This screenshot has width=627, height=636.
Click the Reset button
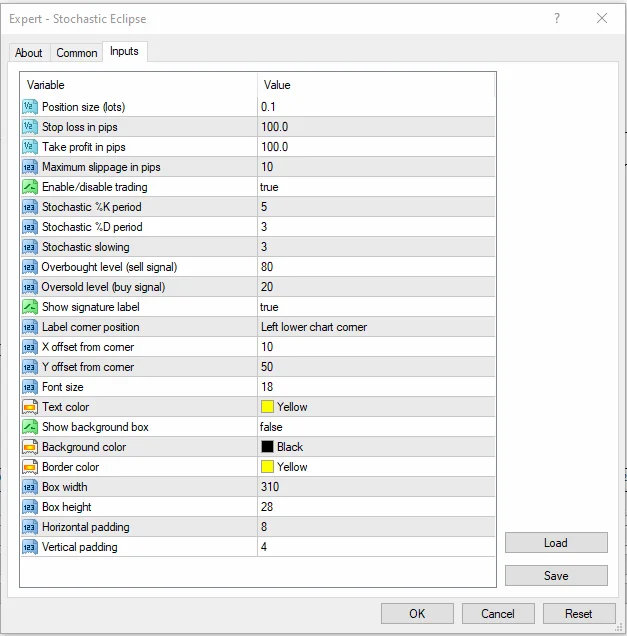[x=579, y=614]
